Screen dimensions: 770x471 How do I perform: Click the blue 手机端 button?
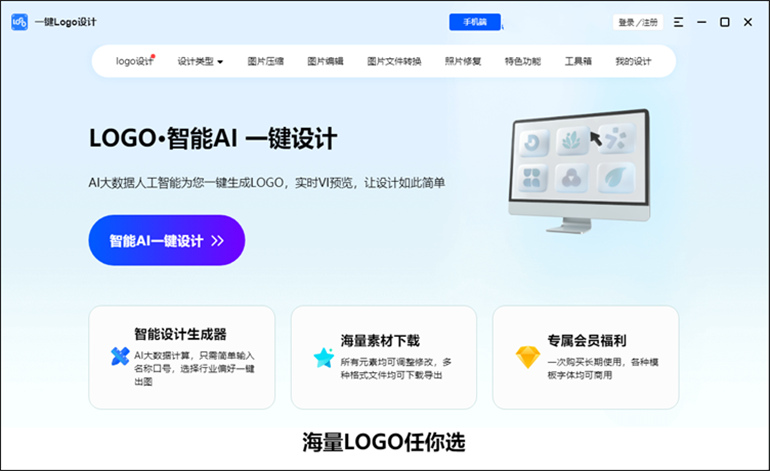[475, 22]
